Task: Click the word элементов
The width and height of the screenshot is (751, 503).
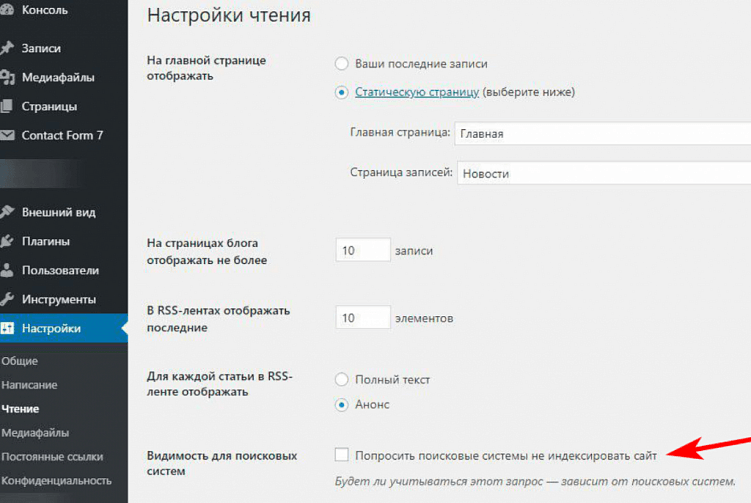Action: [x=424, y=318]
